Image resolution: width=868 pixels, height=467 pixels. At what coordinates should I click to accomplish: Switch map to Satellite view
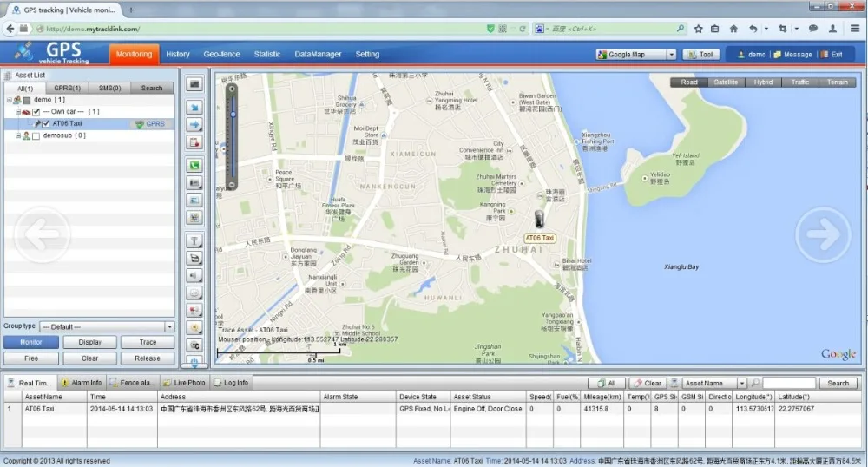point(726,82)
